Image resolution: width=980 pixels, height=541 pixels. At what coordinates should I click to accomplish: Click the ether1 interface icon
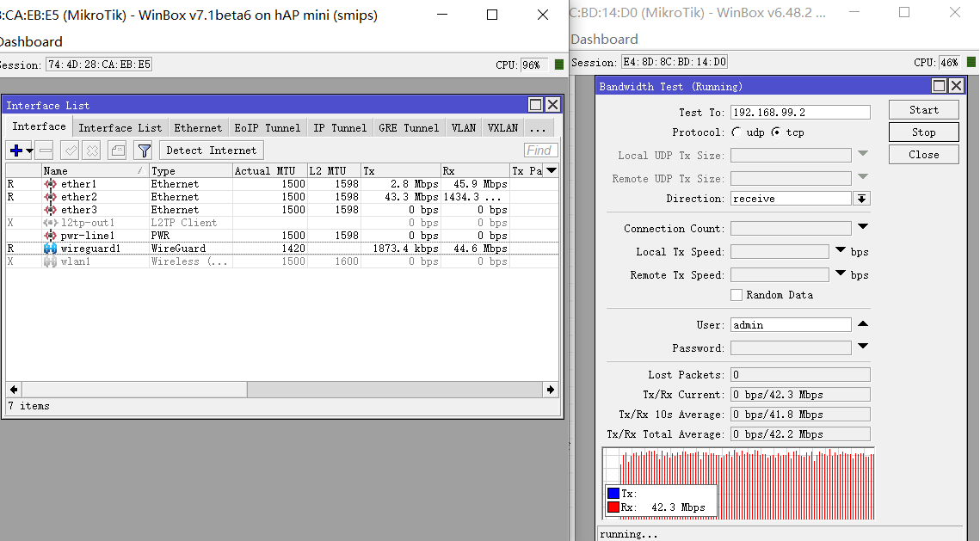tap(50, 184)
